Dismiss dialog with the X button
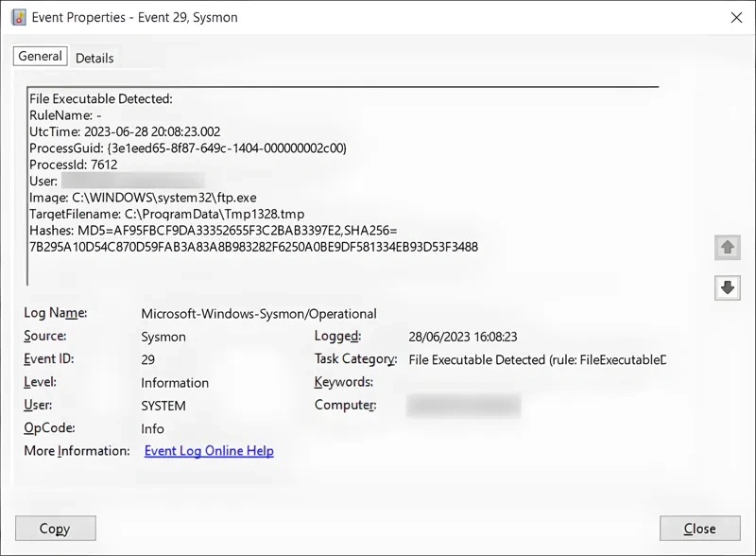The image size is (756, 556). point(738,17)
